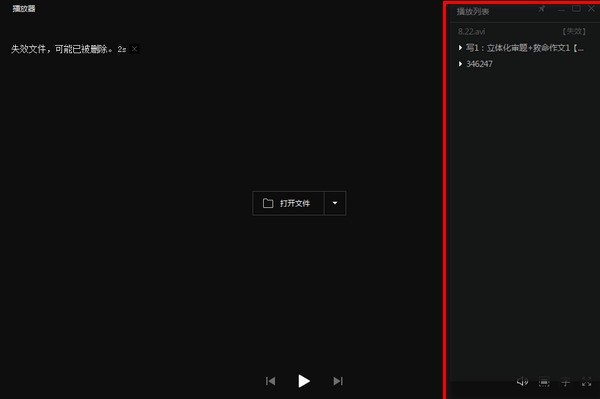
Task: Dismiss the 失效文件 notification
Action: coord(134,49)
